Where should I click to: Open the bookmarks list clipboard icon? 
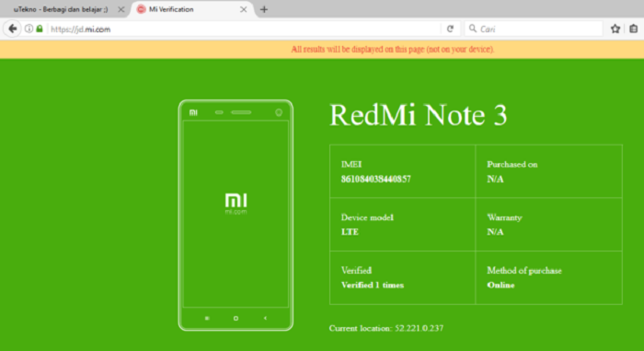point(634,29)
